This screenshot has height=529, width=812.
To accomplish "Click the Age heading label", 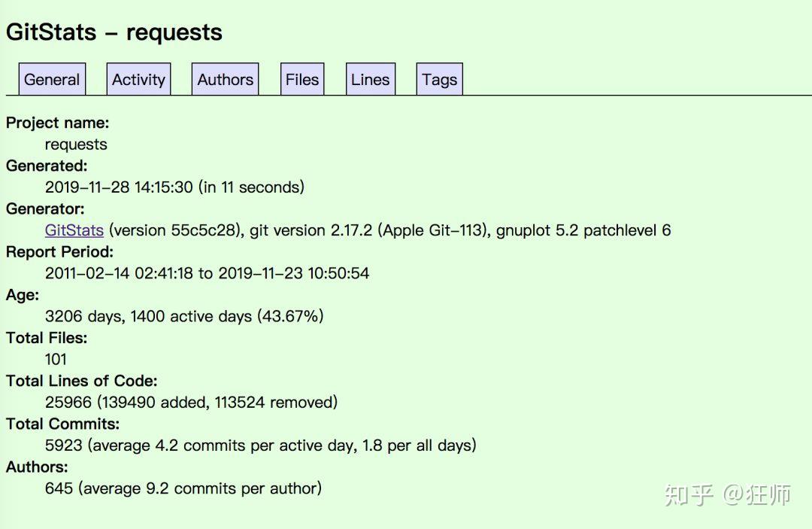I will pos(21,295).
